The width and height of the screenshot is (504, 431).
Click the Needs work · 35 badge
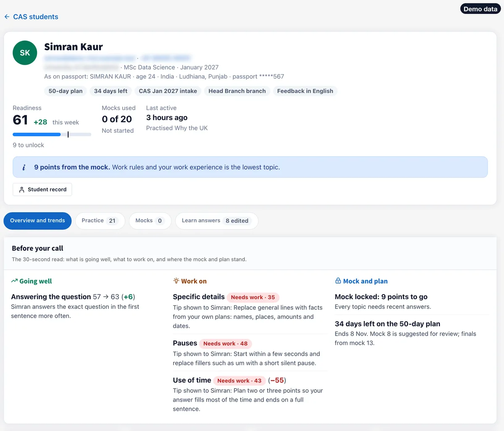coord(253,297)
